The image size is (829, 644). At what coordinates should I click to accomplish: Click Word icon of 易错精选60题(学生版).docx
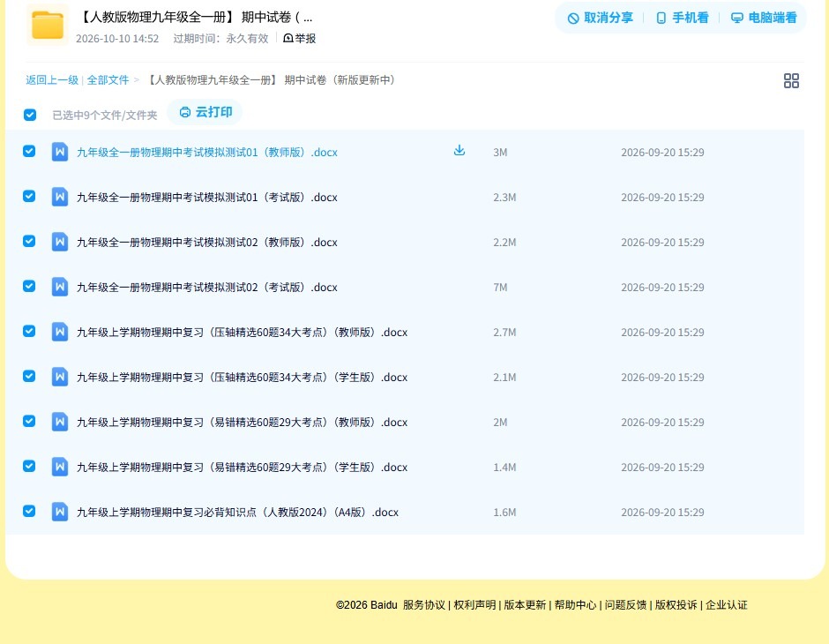[x=60, y=467]
